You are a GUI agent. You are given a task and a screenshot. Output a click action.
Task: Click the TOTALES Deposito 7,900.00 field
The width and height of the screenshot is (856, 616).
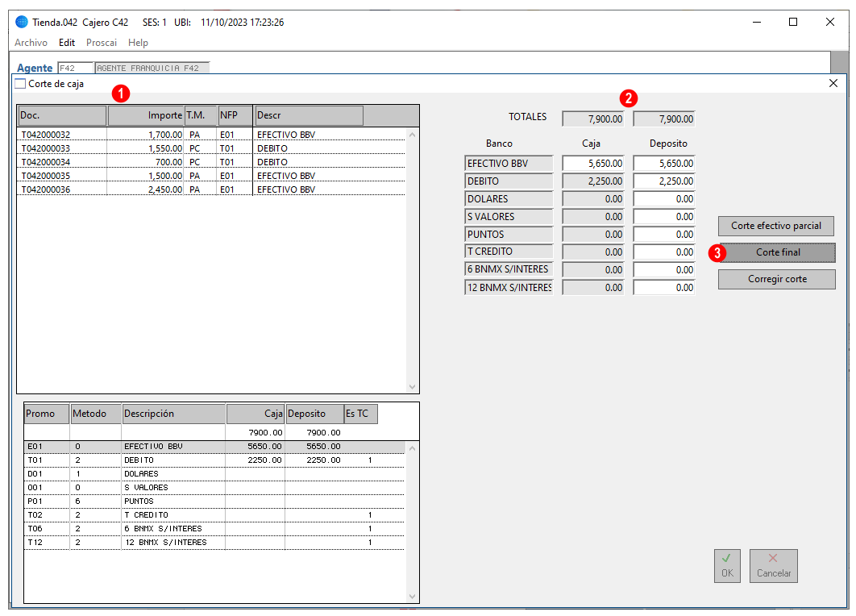click(664, 119)
